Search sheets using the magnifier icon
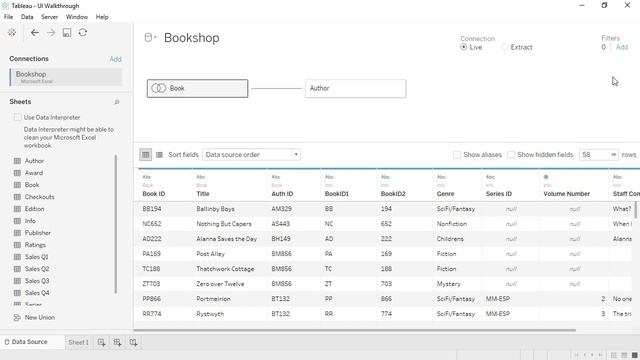Image resolution: width=640 pixels, height=360 pixels. click(117, 102)
